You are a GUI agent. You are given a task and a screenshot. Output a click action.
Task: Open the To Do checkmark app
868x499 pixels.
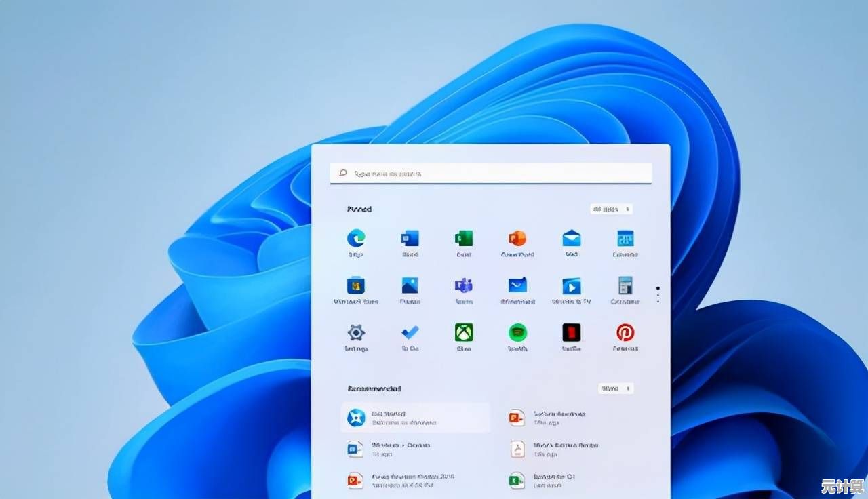pos(410,332)
